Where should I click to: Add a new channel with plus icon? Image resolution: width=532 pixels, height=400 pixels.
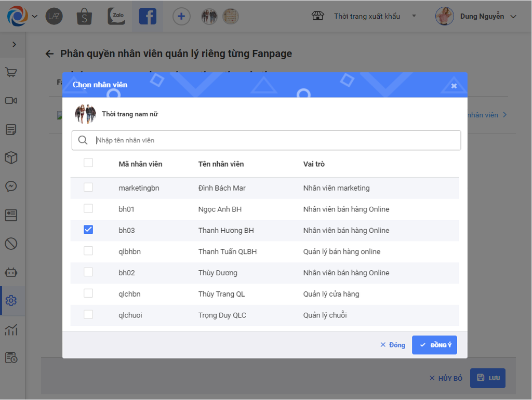pyautogui.click(x=181, y=16)
